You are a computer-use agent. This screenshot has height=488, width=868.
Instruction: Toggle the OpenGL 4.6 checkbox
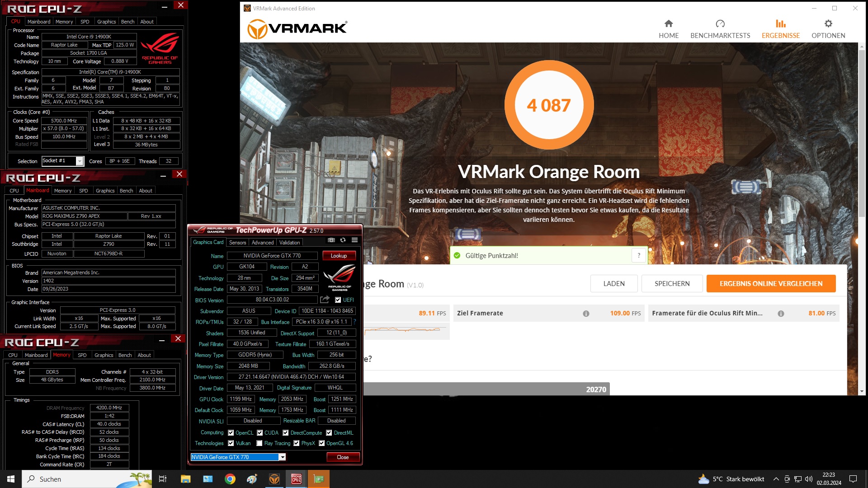coord(321,443)
